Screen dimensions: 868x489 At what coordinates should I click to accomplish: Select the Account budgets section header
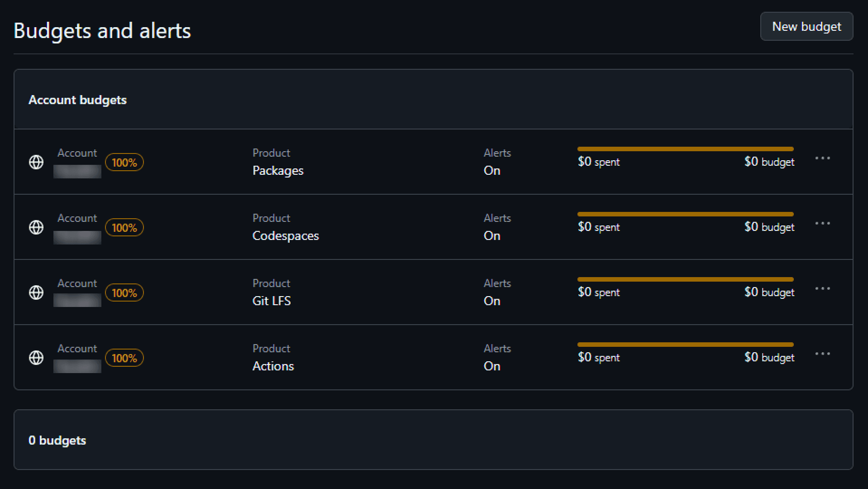(77, 100)
